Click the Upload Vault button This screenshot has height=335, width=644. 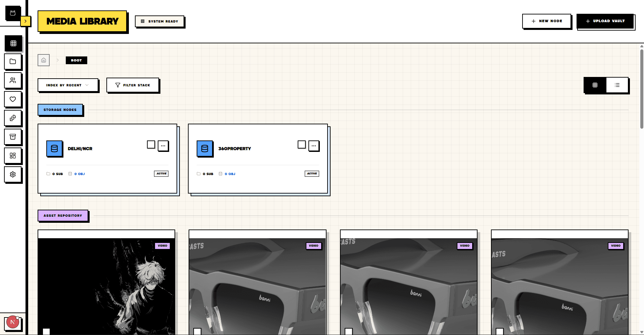(605, 21)
